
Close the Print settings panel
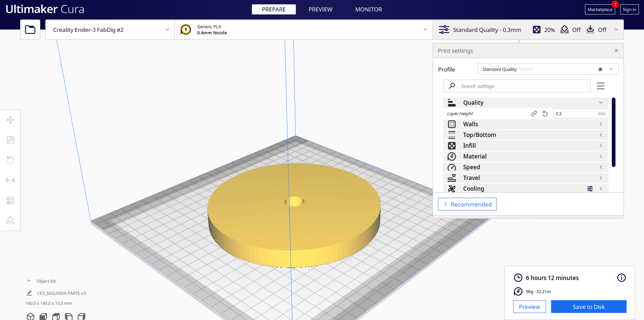tap(616, 50)
